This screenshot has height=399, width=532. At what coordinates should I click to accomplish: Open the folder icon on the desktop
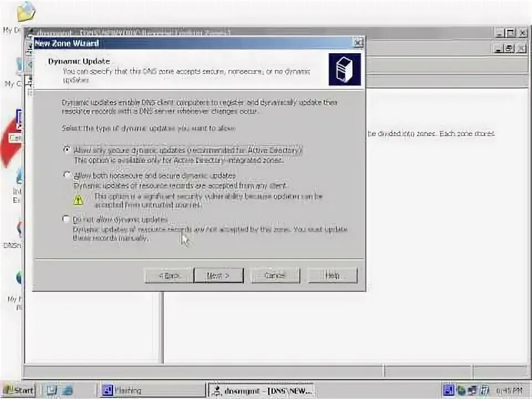point(26,12)
